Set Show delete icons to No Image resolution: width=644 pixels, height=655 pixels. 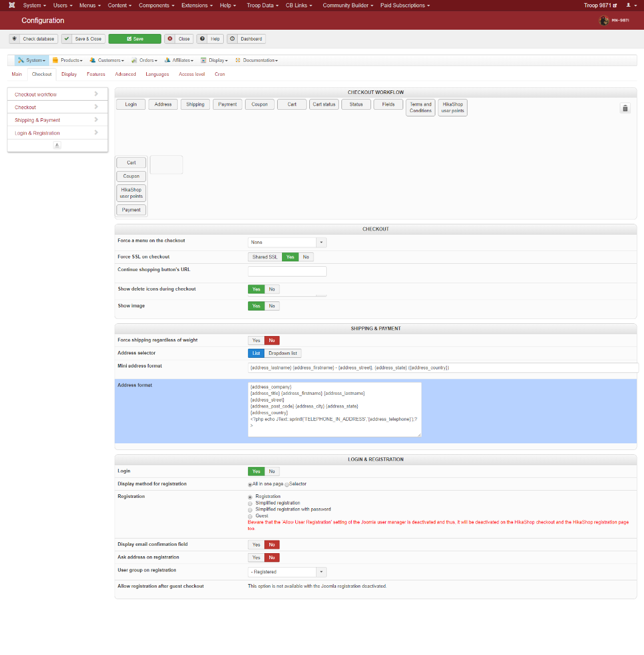(272, 289)
